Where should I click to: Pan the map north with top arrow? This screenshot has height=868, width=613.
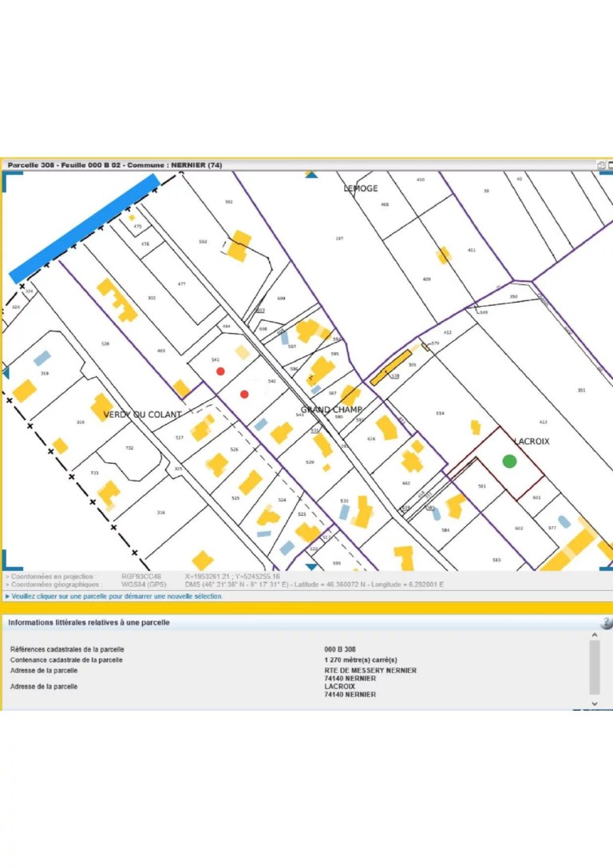tap(311, 174)
